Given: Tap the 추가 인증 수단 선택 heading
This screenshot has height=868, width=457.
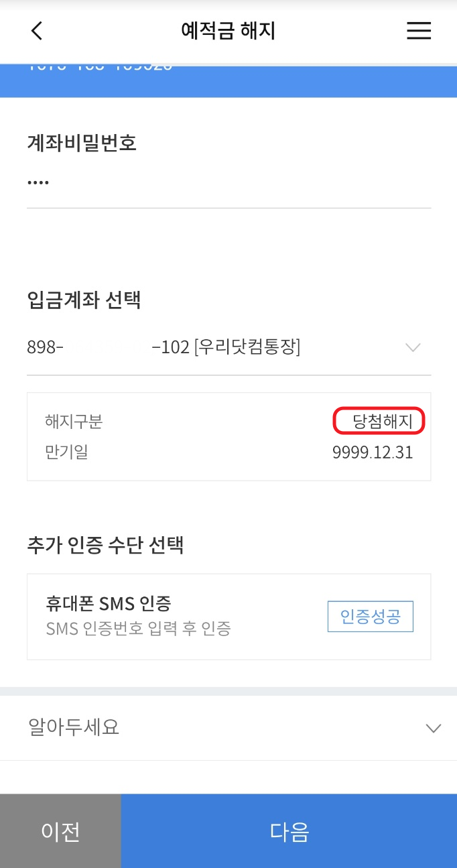Looking at the screenshot, I should (x=105, y=545).
